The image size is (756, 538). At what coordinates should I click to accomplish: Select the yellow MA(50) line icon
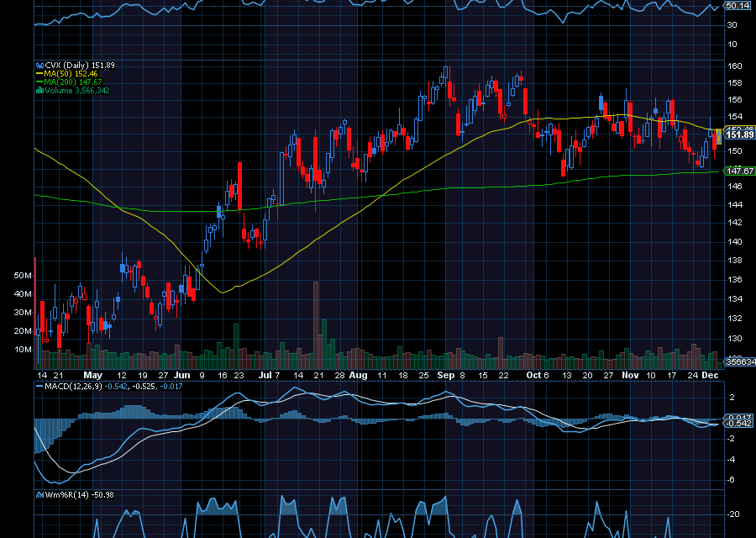pos(39,74)
